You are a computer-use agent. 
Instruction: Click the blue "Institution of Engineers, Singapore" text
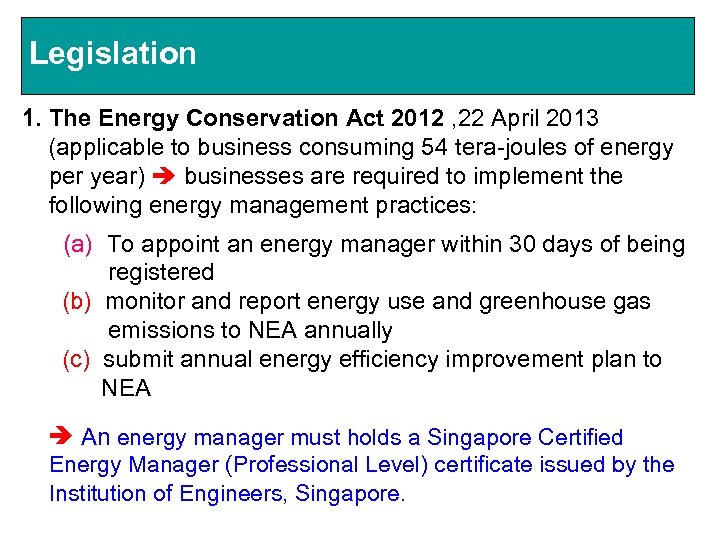tap(227, 494)
